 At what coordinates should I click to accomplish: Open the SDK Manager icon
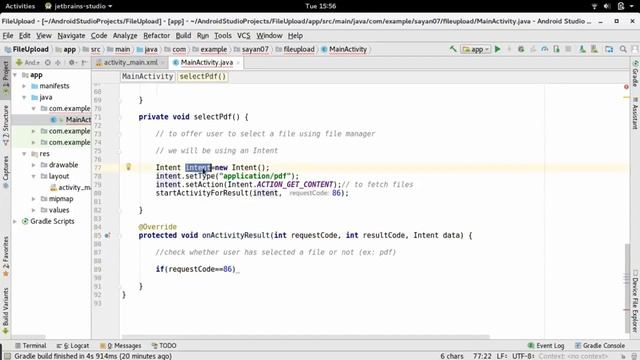[x=594, y=49]
